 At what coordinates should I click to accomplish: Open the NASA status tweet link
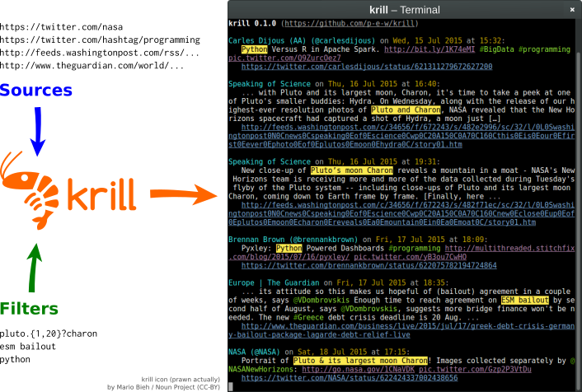350,378
